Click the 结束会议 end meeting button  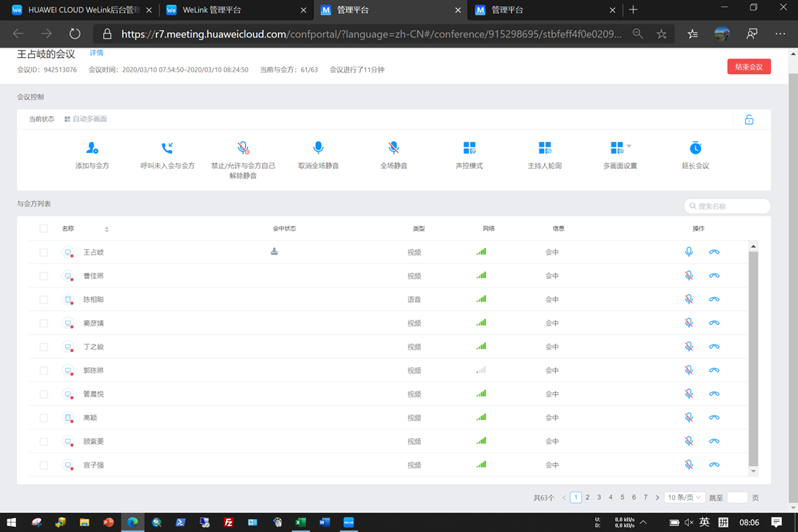[x=748, y=67]
